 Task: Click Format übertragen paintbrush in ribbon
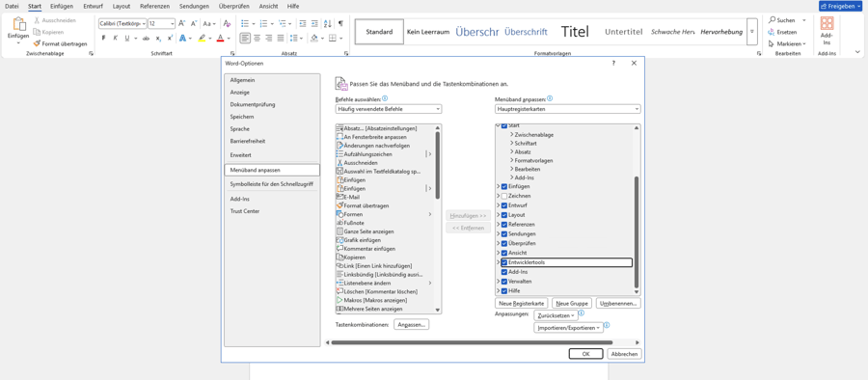[37, 43]
